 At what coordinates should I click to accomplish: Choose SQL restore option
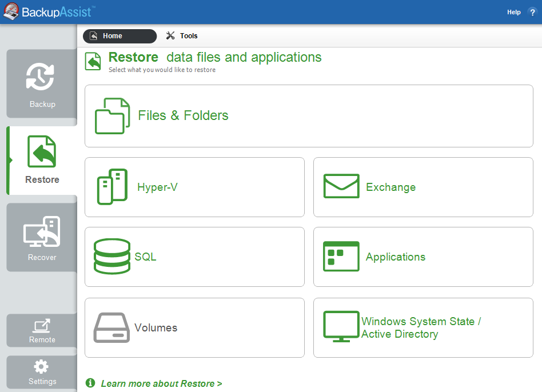click(194, 257)
